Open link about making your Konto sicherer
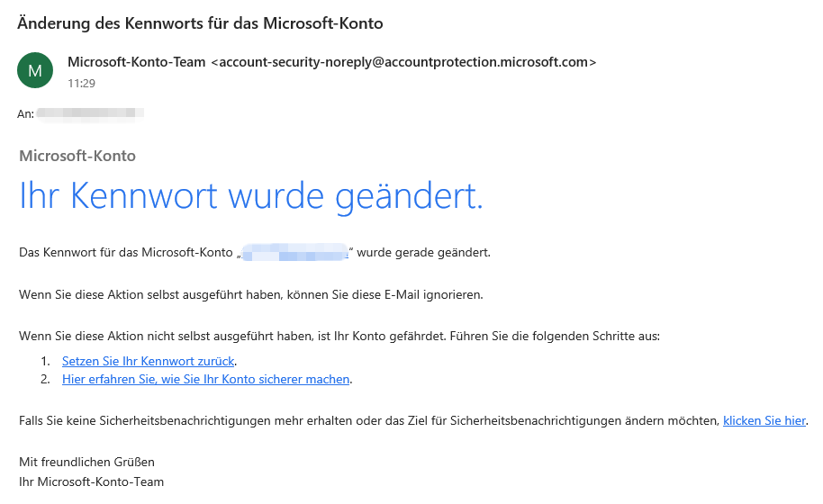 coord(205,379)
